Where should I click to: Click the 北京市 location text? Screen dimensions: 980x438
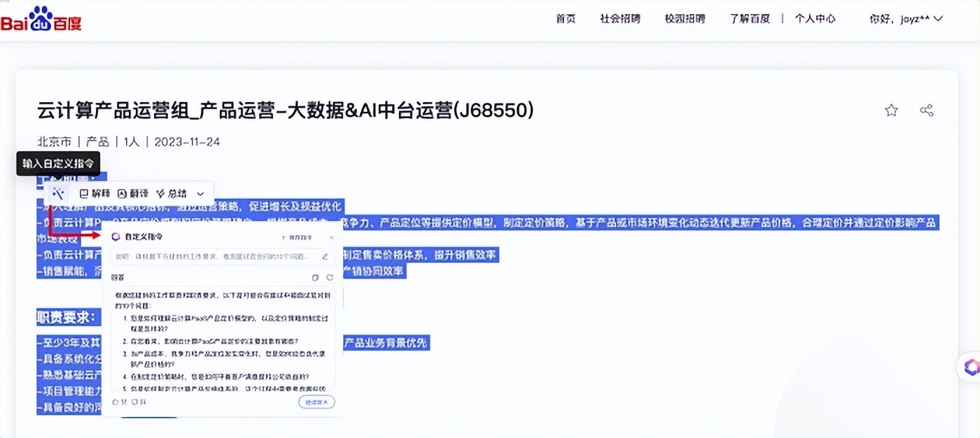click(54, 142)
